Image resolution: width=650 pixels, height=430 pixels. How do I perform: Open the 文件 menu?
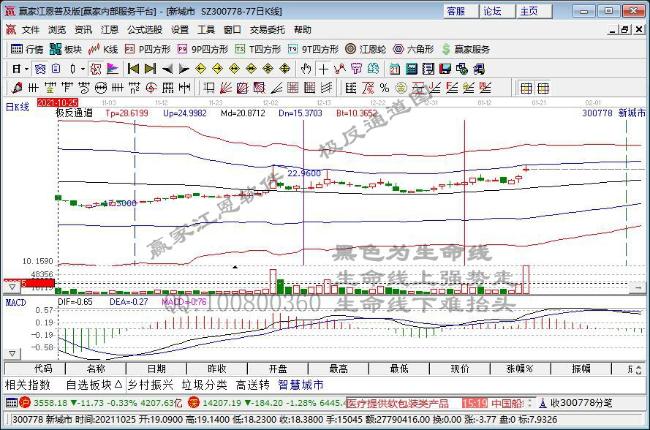(x=30, y=30)
